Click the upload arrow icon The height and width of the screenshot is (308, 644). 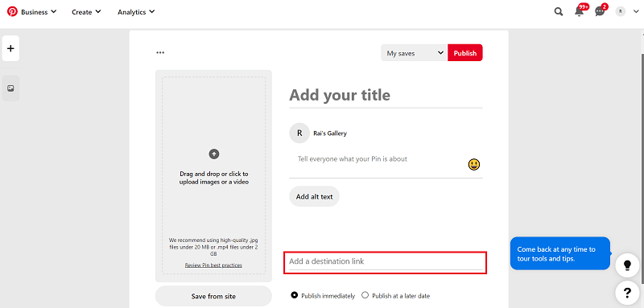[214, 154]
